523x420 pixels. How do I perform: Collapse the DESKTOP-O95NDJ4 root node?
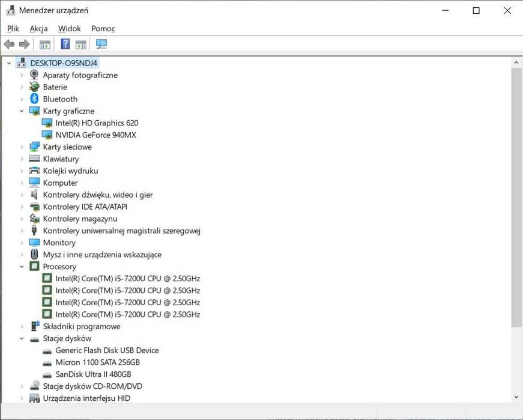(9, 62)
